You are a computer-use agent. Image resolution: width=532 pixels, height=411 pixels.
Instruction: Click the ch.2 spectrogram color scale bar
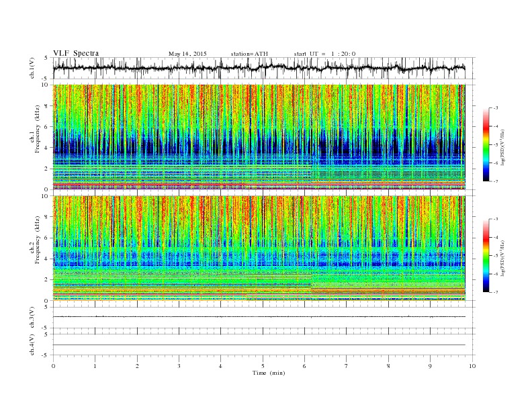pos(486,255)
